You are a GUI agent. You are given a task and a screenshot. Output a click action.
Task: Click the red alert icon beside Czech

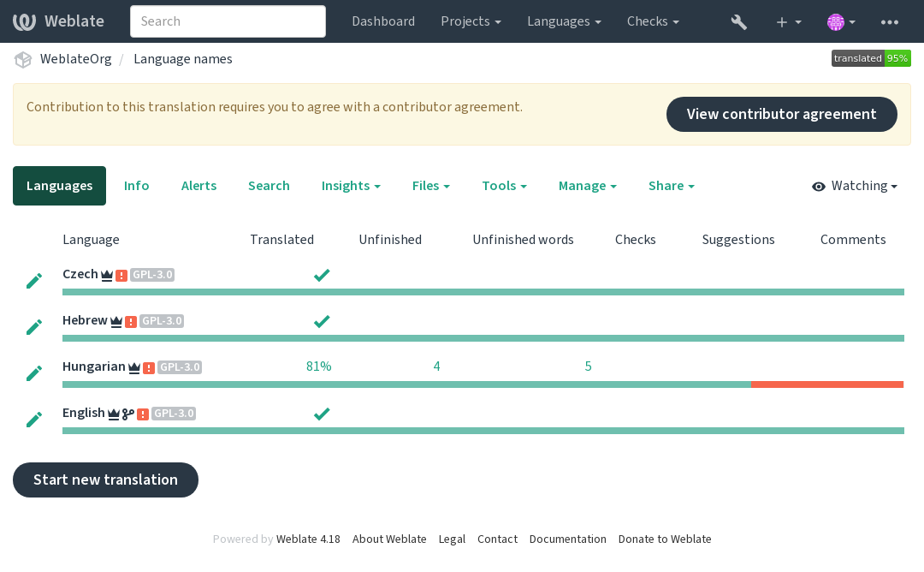121,276
